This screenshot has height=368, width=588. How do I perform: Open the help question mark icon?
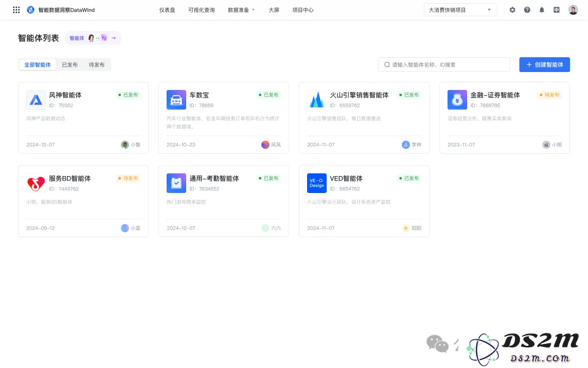pos(527,10)
